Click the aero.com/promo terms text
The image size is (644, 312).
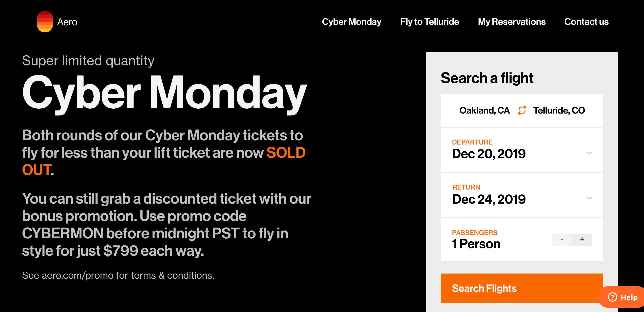coord(118,275)
